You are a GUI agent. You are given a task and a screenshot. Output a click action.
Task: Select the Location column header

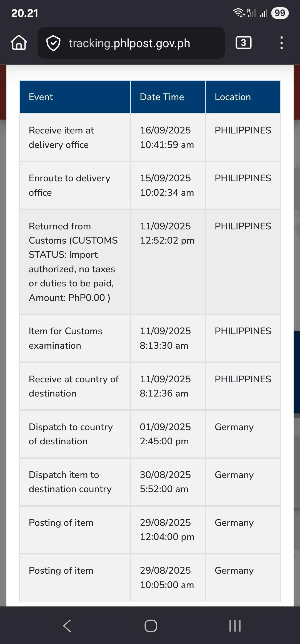pyautogui.click(x=232, y=97)
